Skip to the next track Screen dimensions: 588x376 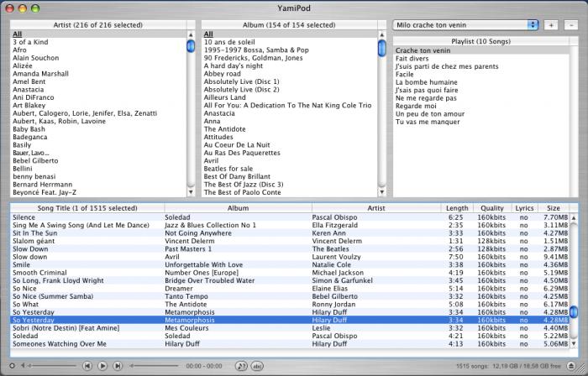pyautogui.click(x=118, y=366)
